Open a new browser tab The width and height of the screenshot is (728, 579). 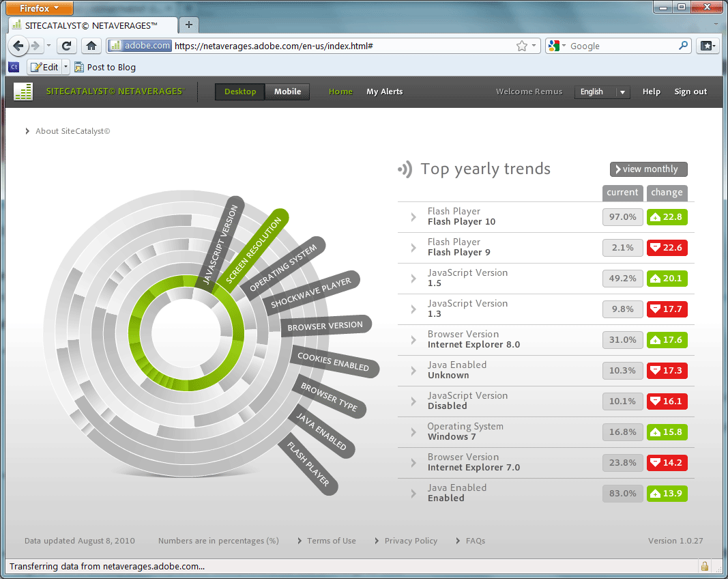click(188, 25)
